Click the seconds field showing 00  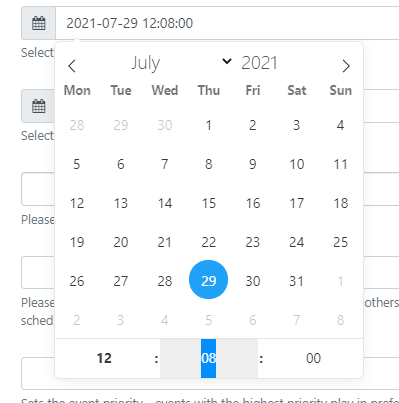[313, 358]
